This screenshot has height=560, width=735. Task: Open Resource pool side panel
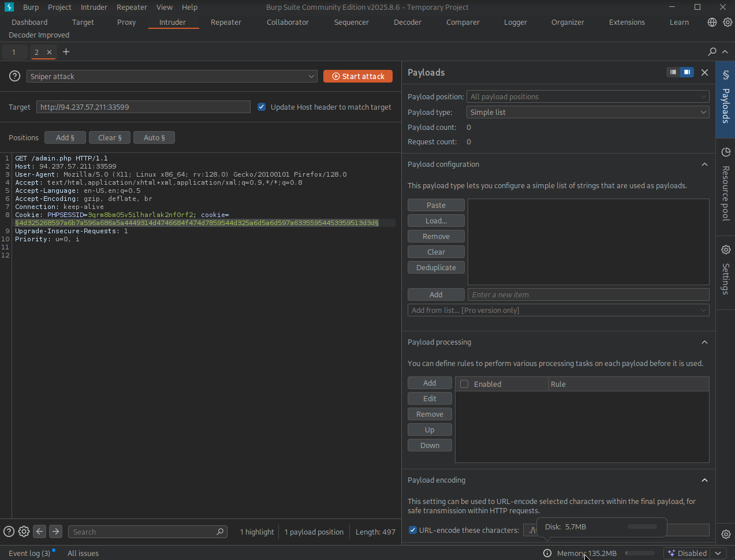tap(726, 186)
